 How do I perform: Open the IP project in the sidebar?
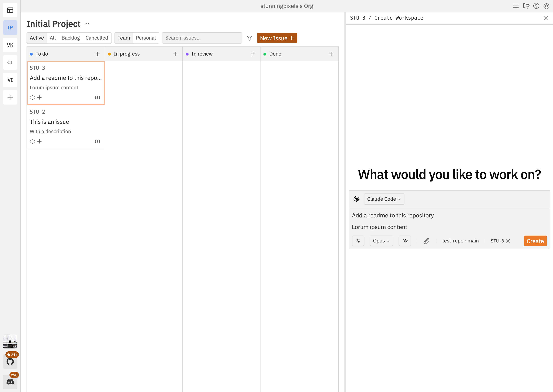click(x=10, y=28)
